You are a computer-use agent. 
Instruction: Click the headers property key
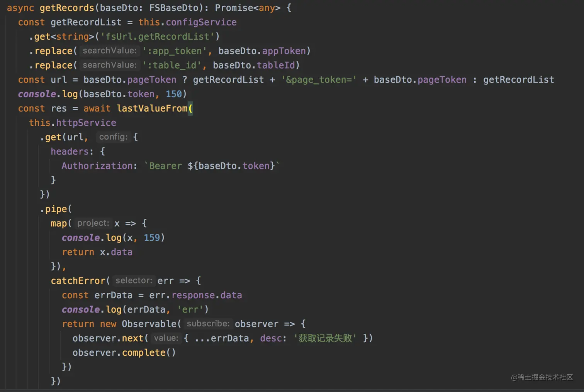[70, 151]
